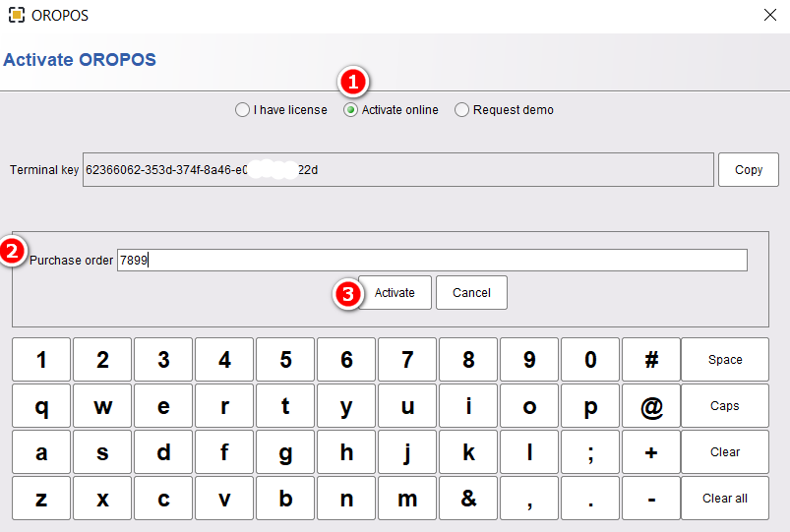The width and height of the screenshot is (790, 532).
Task: Tap the l key on virtual keyboard
Action: click(529, 452)
